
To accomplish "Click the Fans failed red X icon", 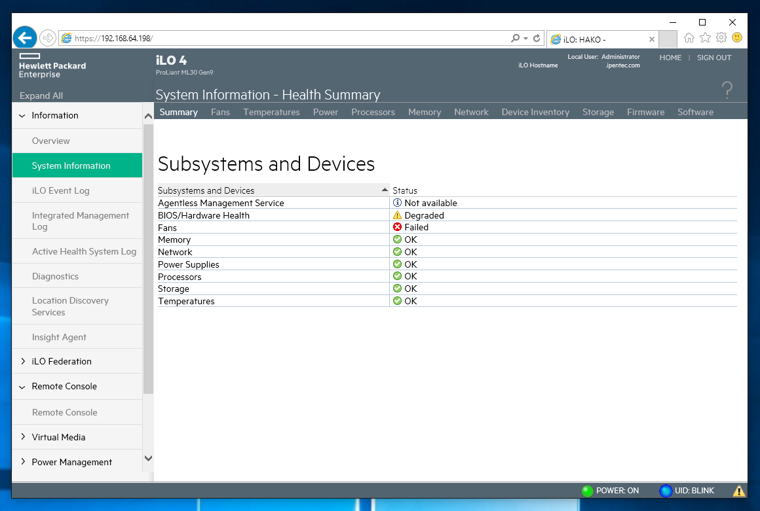I will point(397,227).
